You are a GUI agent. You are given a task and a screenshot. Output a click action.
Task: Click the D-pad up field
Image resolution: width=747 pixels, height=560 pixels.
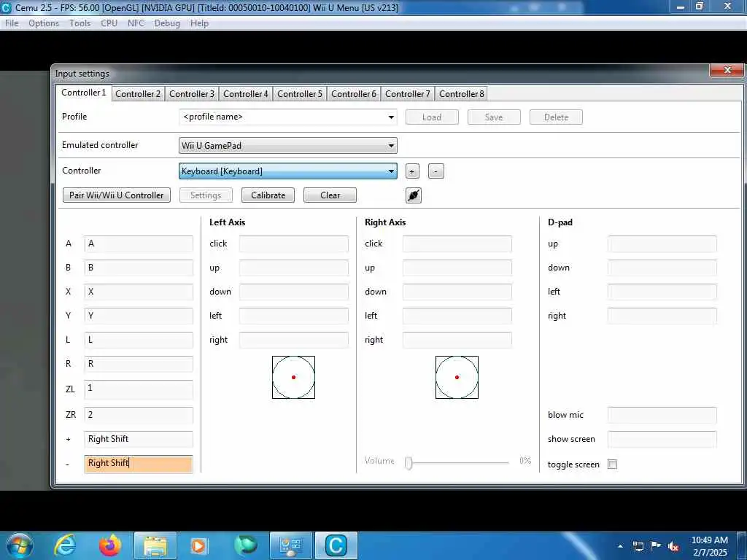pos(662,244)
